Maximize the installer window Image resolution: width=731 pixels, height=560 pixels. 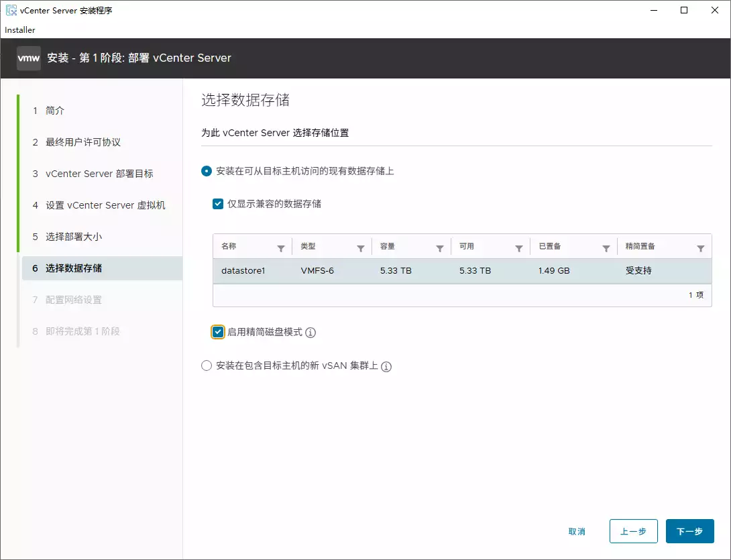pos(684,10)
